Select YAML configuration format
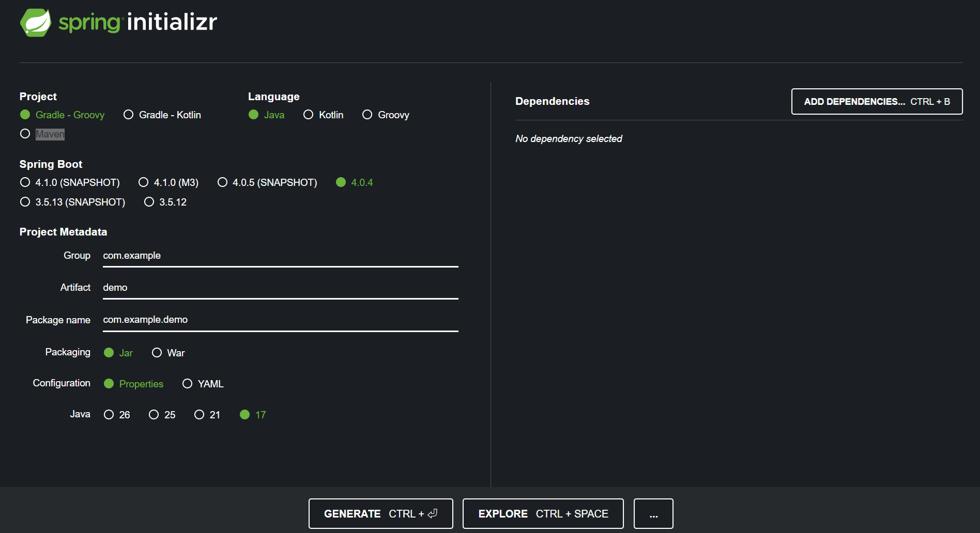 point(203,384)
